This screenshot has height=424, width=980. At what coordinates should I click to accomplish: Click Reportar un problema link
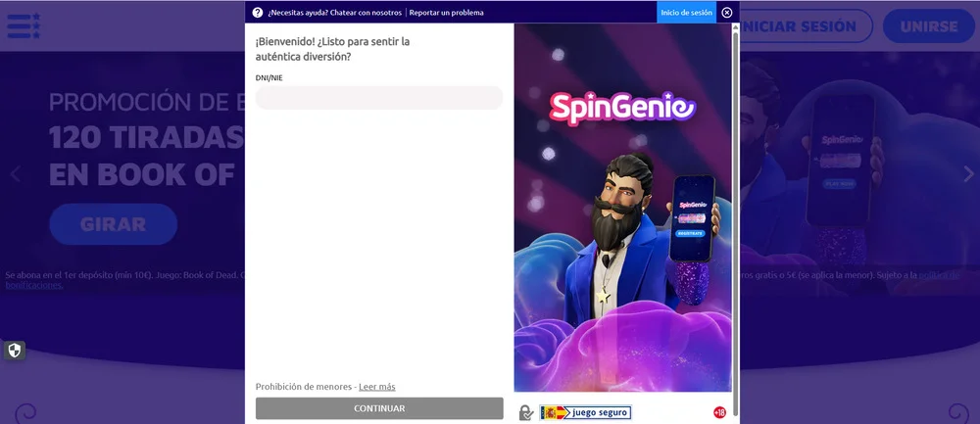446,13
